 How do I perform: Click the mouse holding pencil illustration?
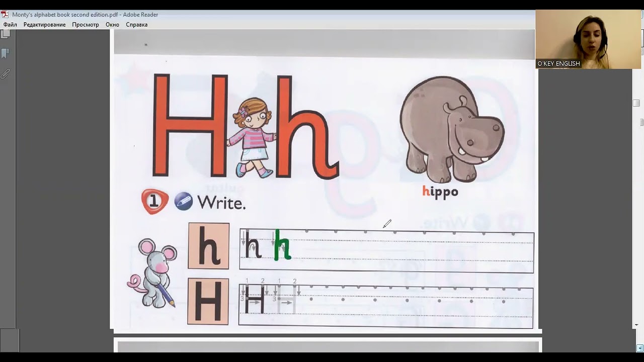[x=152, y=273]
